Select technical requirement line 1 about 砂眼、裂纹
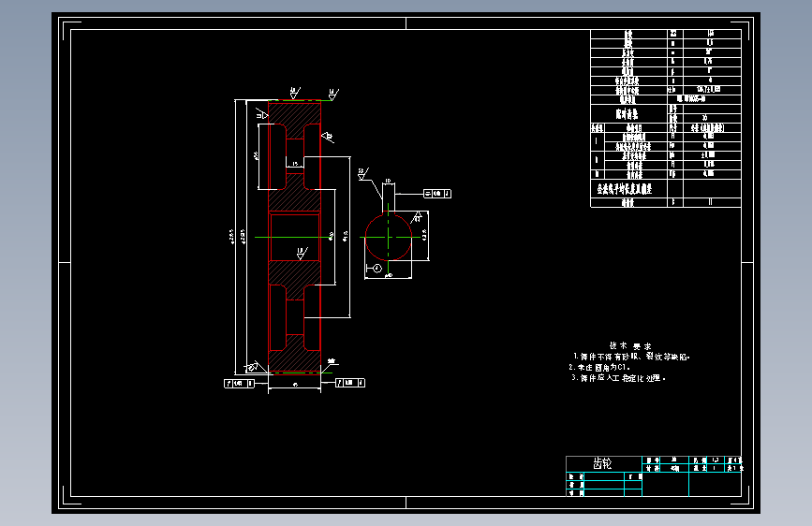Screen dimensions: 812x526 tap(631, 357)
